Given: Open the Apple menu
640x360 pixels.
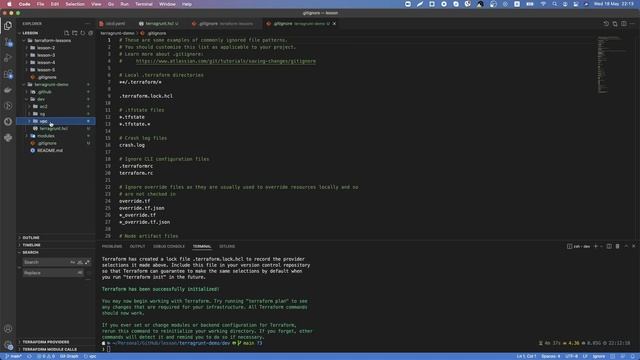Looking at the screenshot, I should [x=9, y=4].
